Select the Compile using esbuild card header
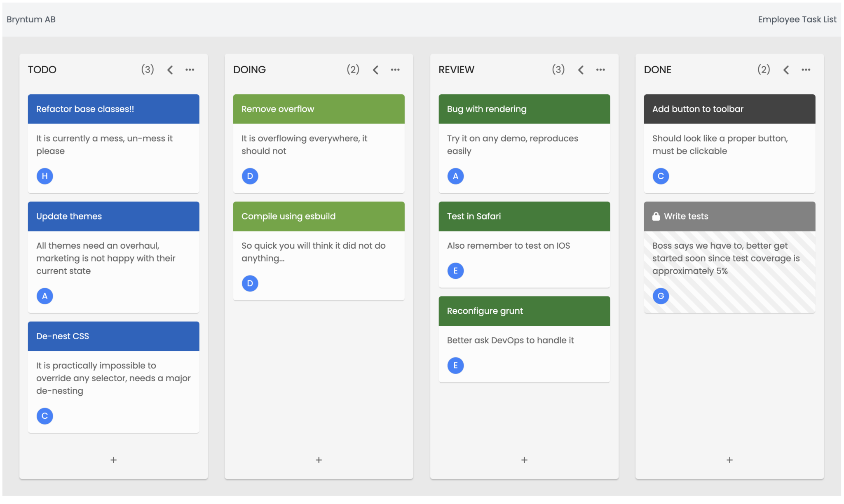844x504 pixels. (x=319, y=216)
